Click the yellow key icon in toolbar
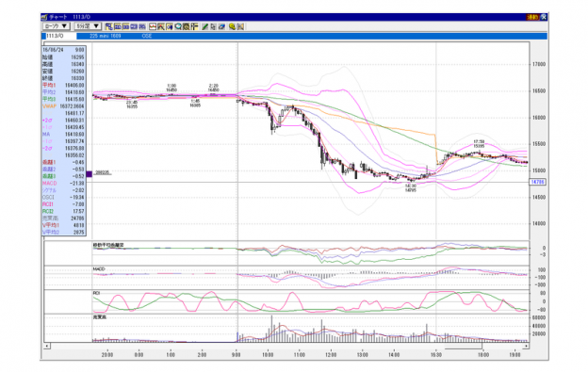 click(x=232, y=26)
